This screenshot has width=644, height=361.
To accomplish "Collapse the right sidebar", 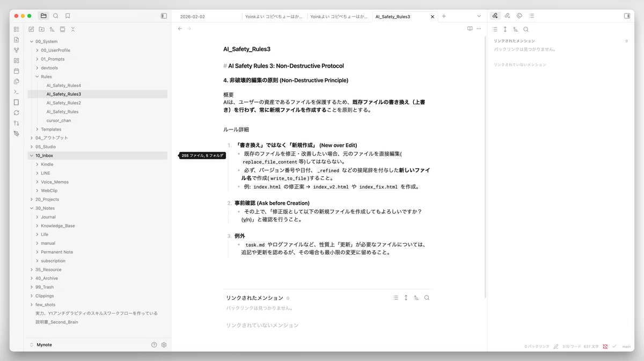I will [x=627, y=16].
